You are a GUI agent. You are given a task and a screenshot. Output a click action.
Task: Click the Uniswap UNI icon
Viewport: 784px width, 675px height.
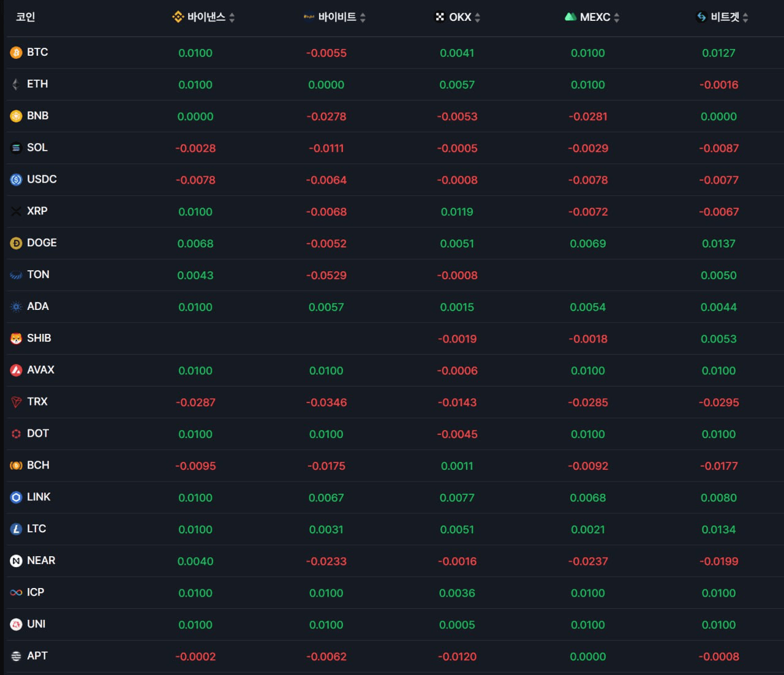(x=16, y=625)
